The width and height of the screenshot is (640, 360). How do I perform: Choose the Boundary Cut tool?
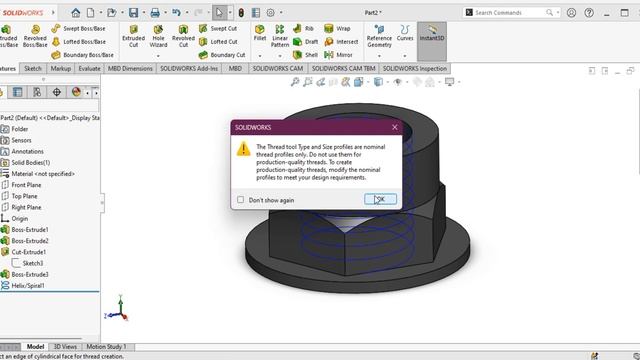[x=222, y=55]
